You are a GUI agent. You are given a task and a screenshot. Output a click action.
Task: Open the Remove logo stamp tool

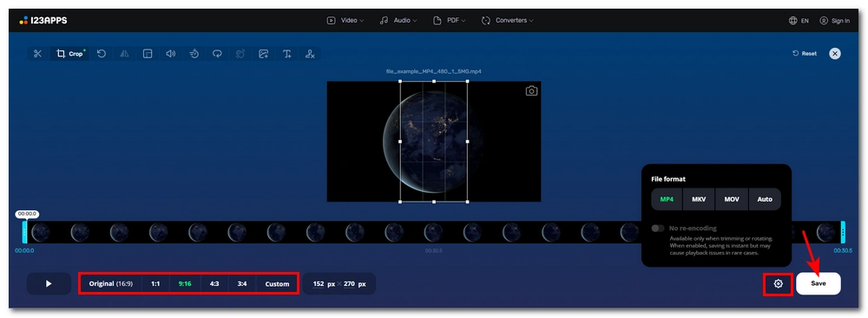click(x=310, y=54)
